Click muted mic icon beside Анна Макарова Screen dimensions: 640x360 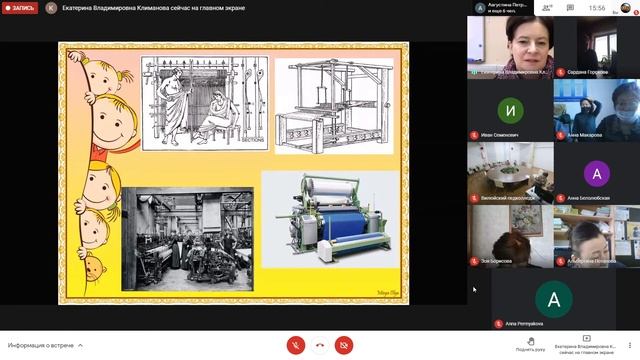pos(560,135)
